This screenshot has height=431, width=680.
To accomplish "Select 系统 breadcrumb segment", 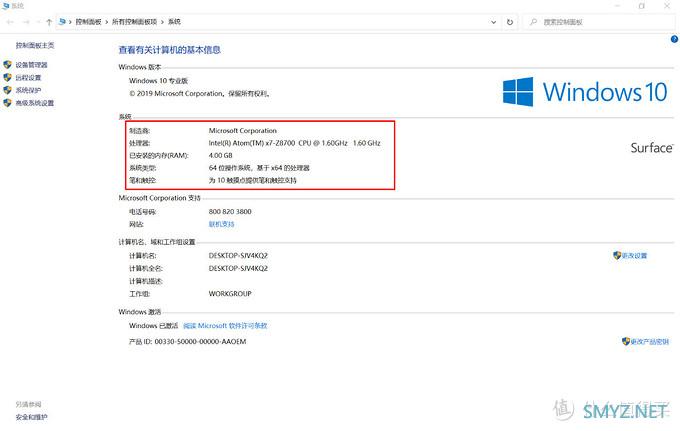I will coord(174,22).
